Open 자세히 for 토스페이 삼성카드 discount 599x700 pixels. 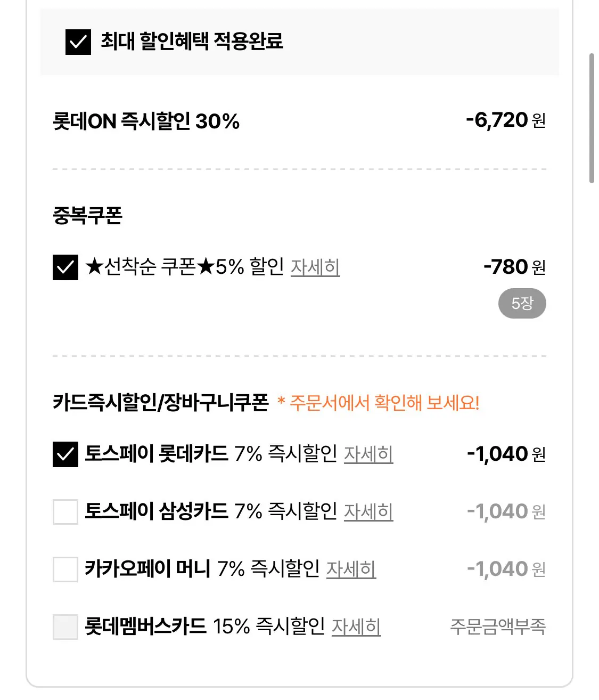(x=369, y=513)
